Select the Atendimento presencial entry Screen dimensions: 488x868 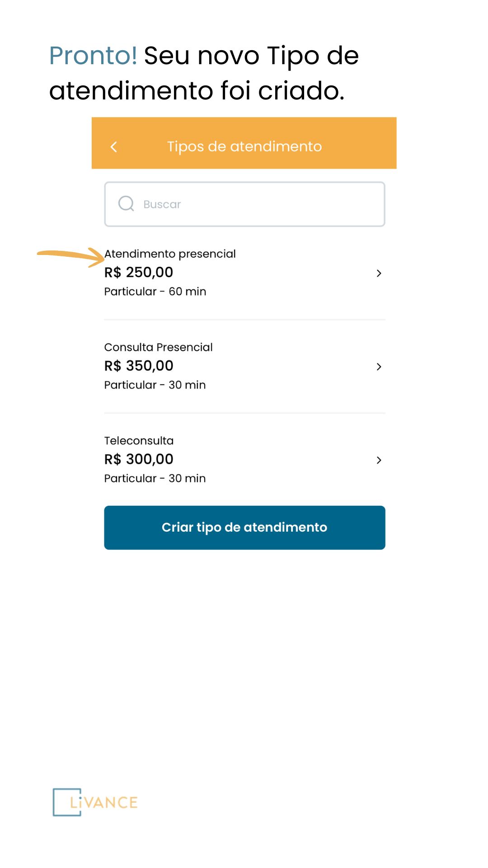tap(244, 273)
